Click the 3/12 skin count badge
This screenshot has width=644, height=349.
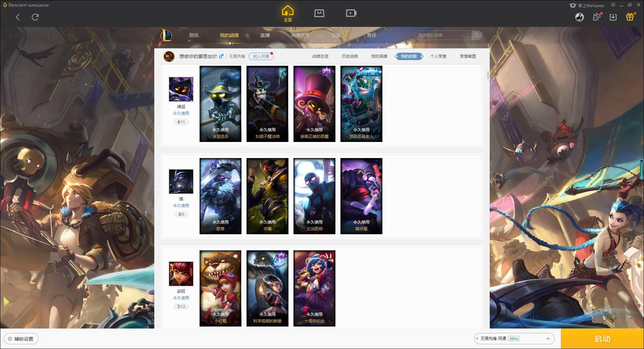(181, 307)
